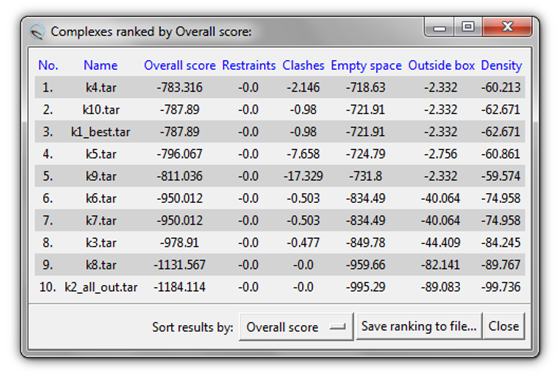Select the k4.tar entry
559x377 pixels.
pyautogui.click(x=101, y=87)
